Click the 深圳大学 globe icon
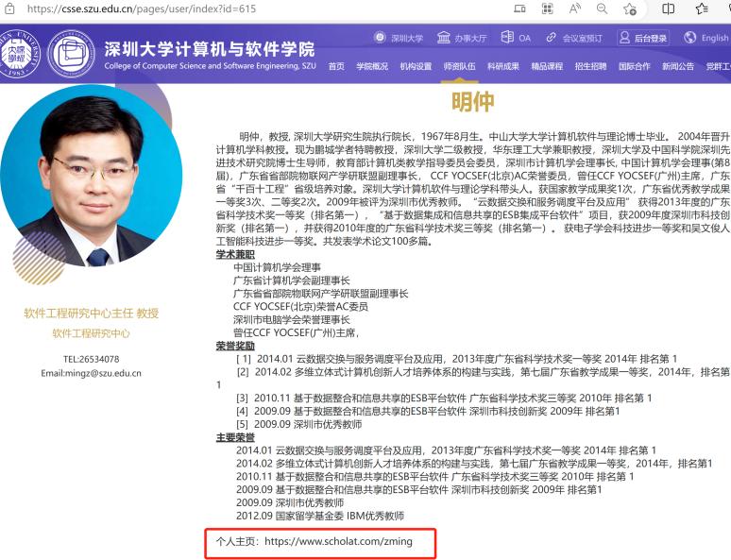This screenshot has height=560, width=731. pos(380,38)
